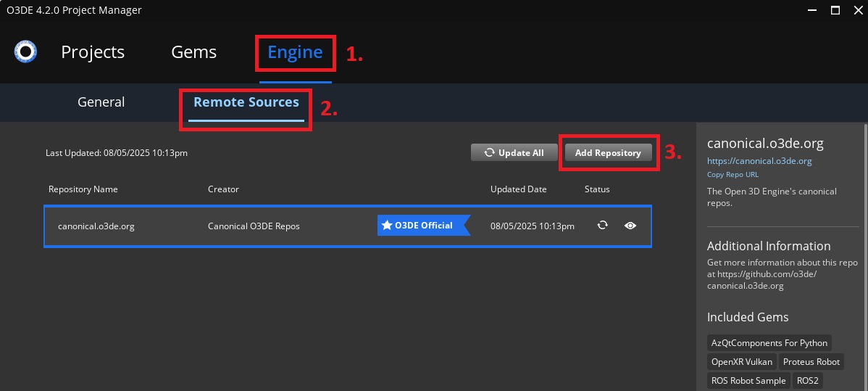Click the Included Gems heading
868x391 pixels.
[x=747, y=317]
